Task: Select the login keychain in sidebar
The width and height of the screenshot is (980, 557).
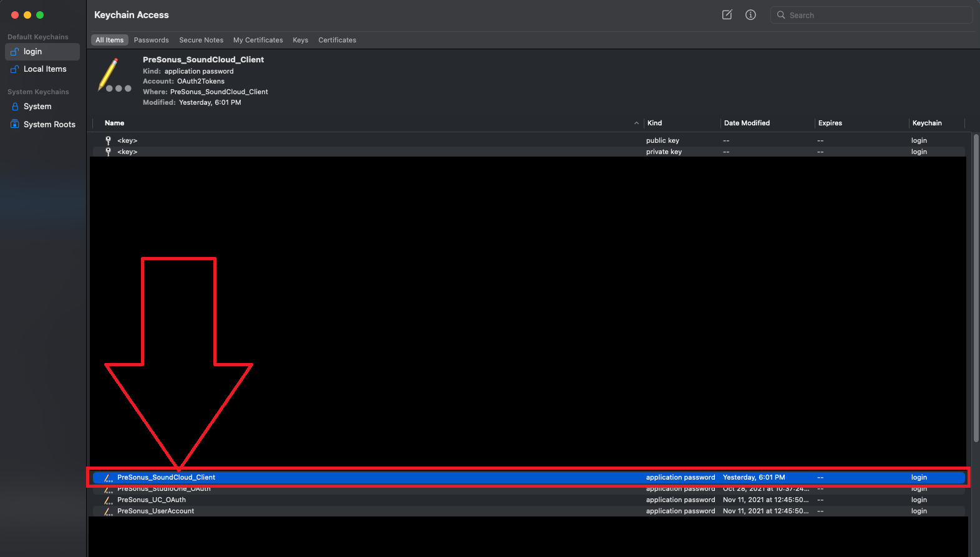Action: click(x=42, y=52)
